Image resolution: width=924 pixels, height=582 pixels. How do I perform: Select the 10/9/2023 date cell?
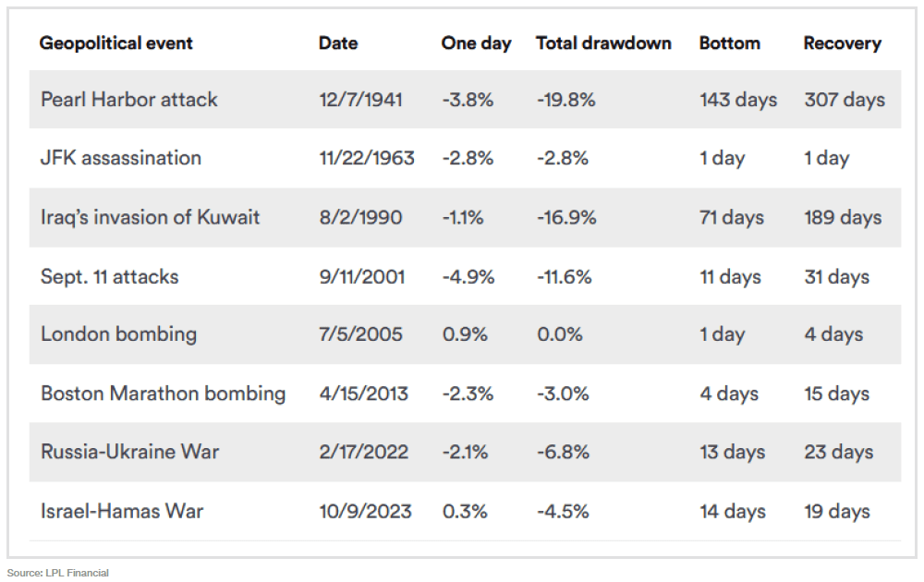point(365,511)
